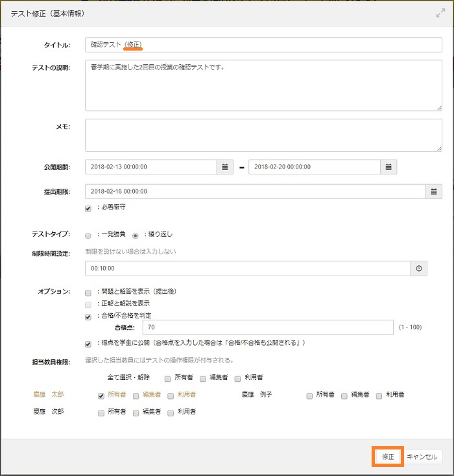
Task: Select the 一発勝負 test type radio
Action: [88, 235]
